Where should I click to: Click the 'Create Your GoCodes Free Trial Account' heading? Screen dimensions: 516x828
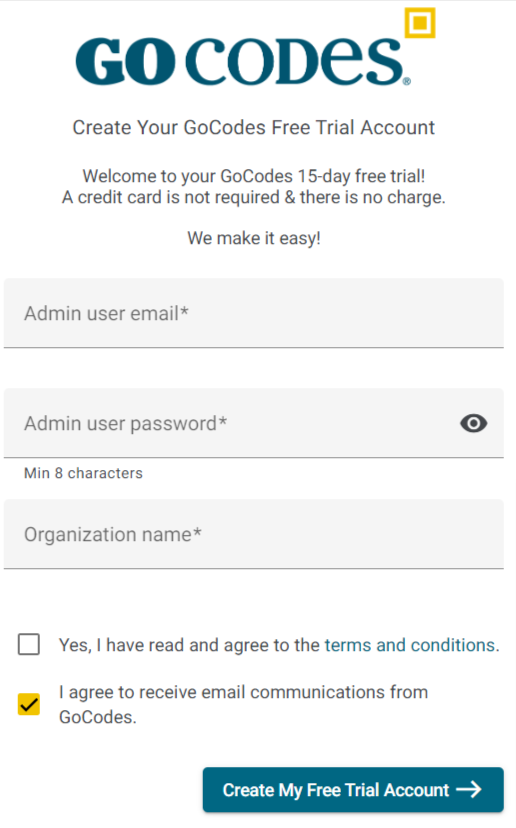(254, 127)
